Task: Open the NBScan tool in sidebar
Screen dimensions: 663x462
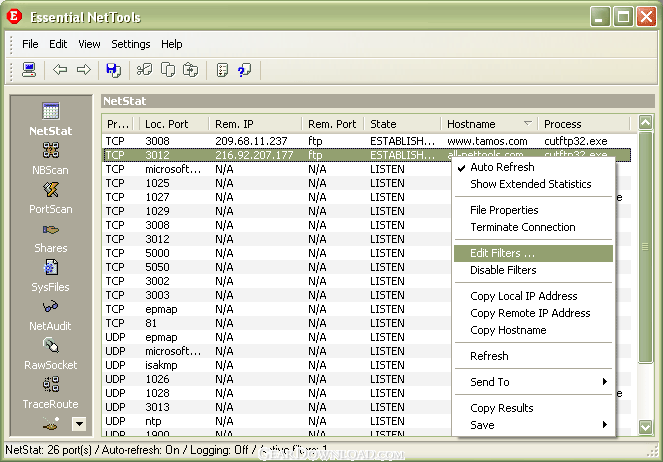Action: 51,159
